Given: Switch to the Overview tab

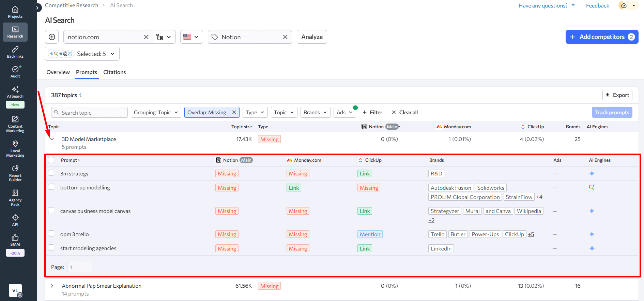Looking at the screenshot, I should click(x=58, y=72).
